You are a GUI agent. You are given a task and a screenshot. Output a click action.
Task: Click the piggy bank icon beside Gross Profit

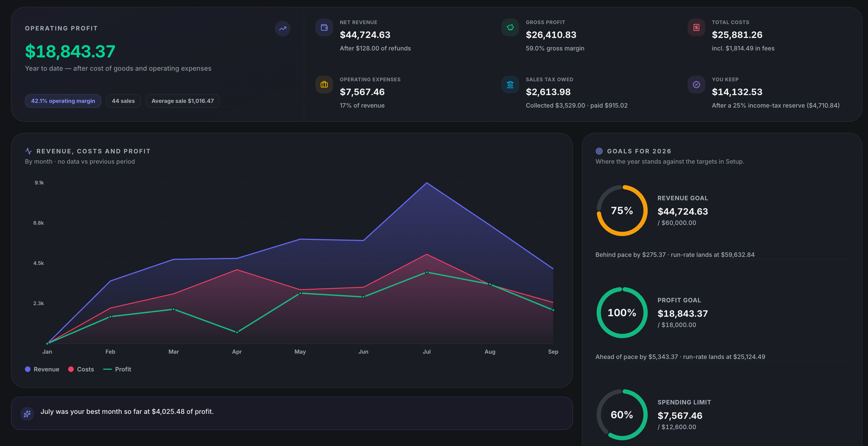[510, 27]
